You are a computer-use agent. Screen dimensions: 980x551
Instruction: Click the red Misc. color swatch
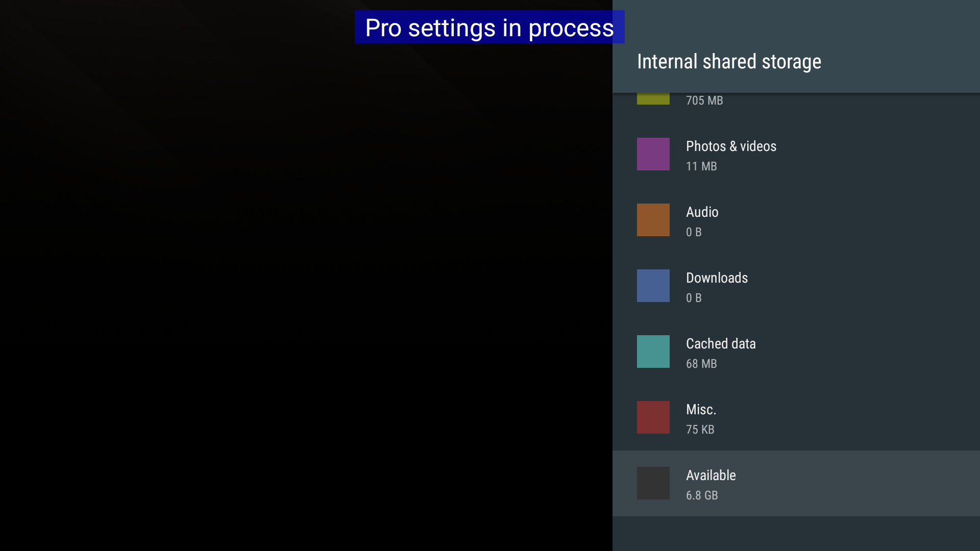click(x=653, y=417)
